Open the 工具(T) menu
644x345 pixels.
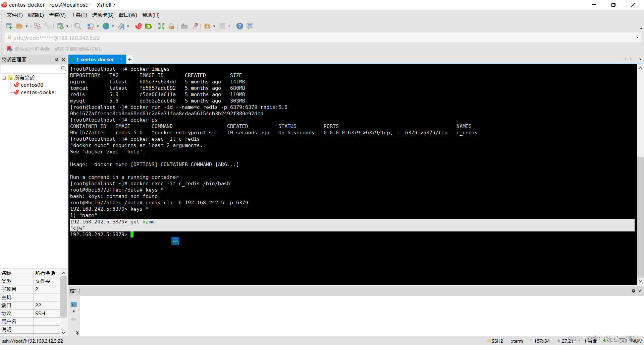pyautogui.click(x=79, y=15)
